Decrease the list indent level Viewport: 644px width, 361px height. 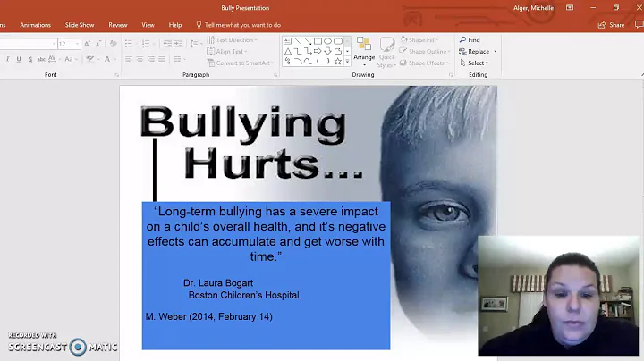166,44
